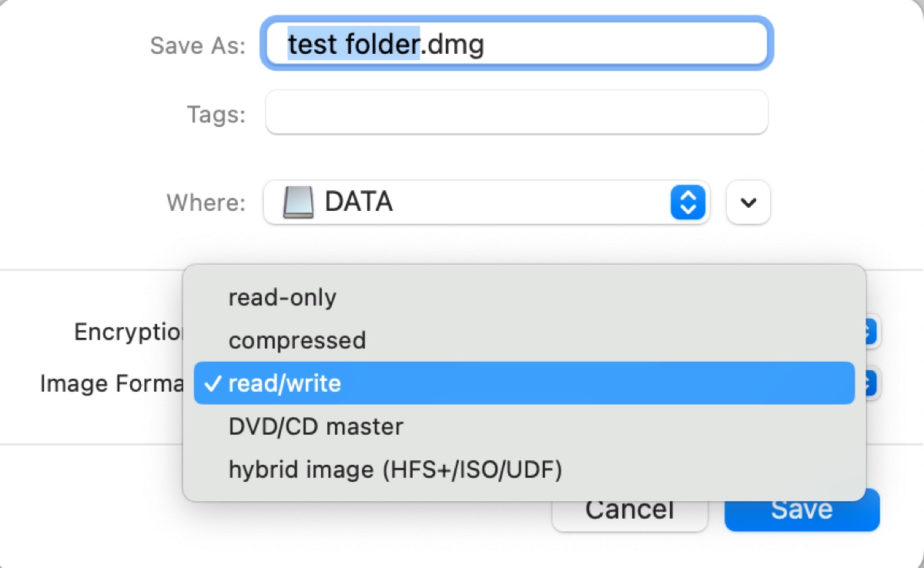Pick DVD/CD master format
The height and width of the screenshot is (568, 924).
[x=314, y=426]
